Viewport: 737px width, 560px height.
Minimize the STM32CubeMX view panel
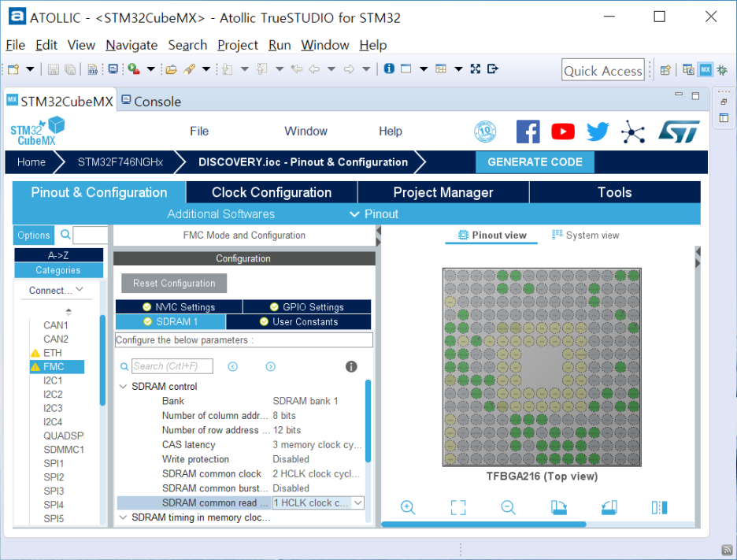click(679, 95)
